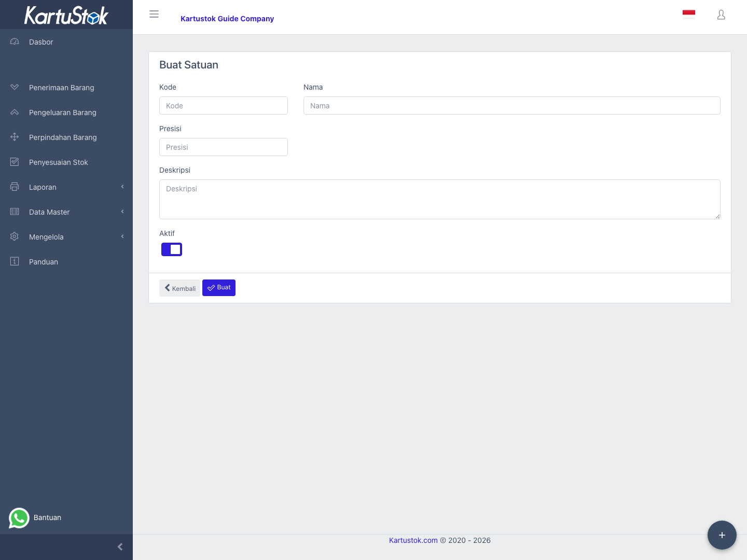Click the Panduan info icon
The height and width of the screenshot is (560, 747).
point(15,261)
